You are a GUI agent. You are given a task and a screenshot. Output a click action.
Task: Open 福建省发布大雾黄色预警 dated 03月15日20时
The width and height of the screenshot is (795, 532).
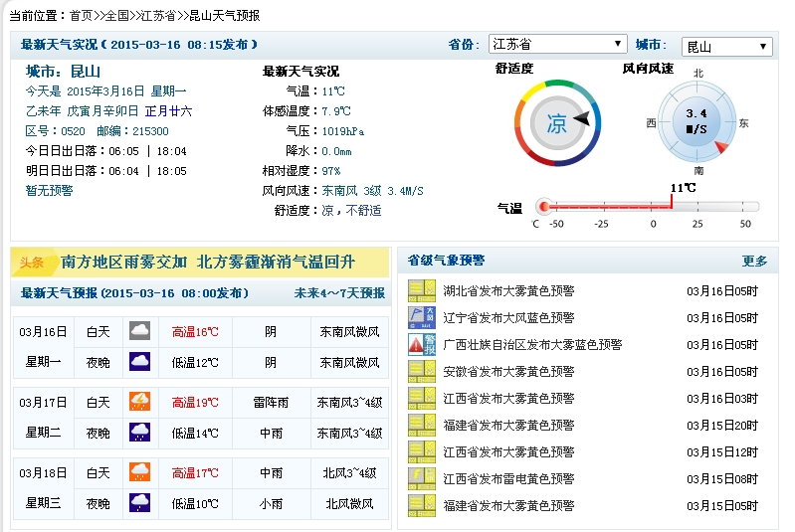tap(508, 425)
